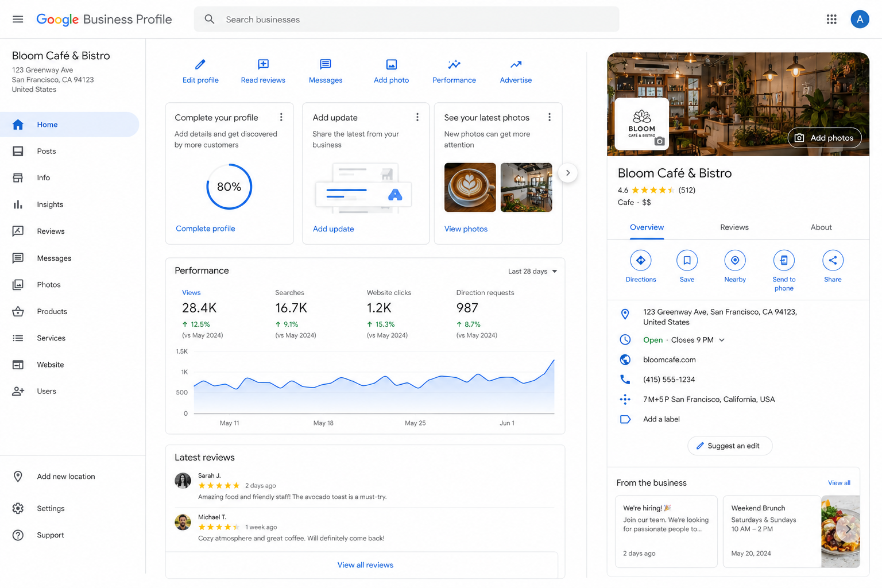Click the plus code icon

pyautogui.click(x=625, y=399)
